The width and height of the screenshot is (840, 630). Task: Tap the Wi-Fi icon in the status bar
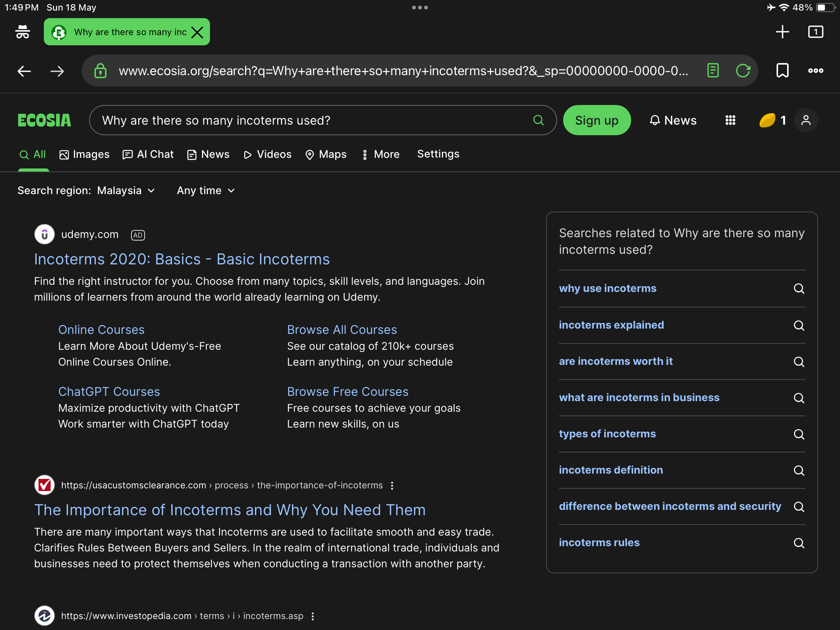(x=784, y=8)
